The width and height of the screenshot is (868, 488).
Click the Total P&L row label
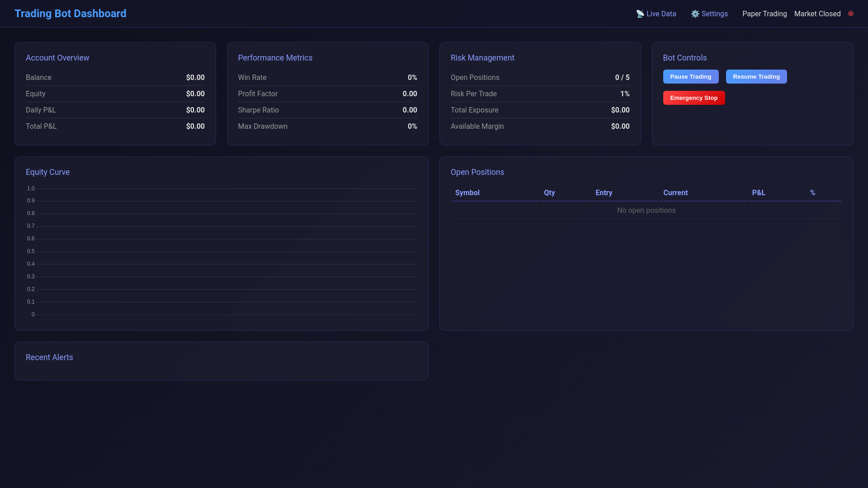(x=41, y=127)
